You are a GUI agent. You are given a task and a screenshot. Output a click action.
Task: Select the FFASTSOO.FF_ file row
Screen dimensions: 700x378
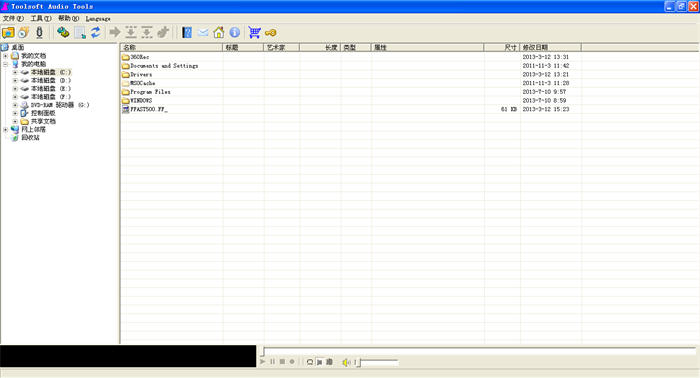tap(149, 109)
